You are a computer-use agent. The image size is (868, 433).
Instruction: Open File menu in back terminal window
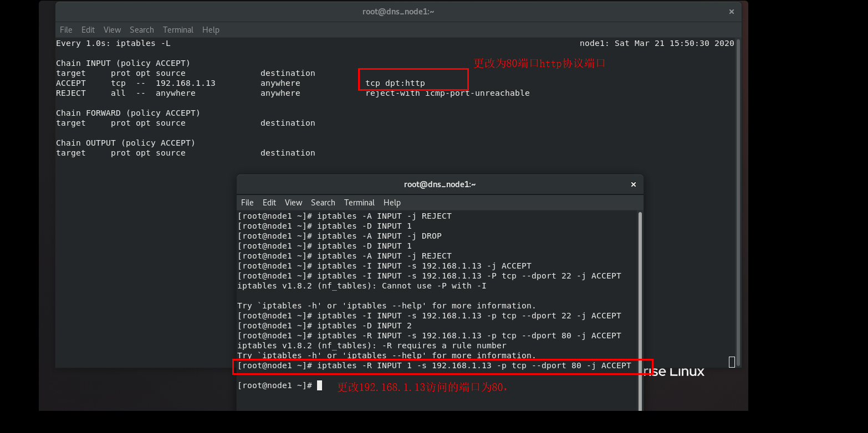66,30
